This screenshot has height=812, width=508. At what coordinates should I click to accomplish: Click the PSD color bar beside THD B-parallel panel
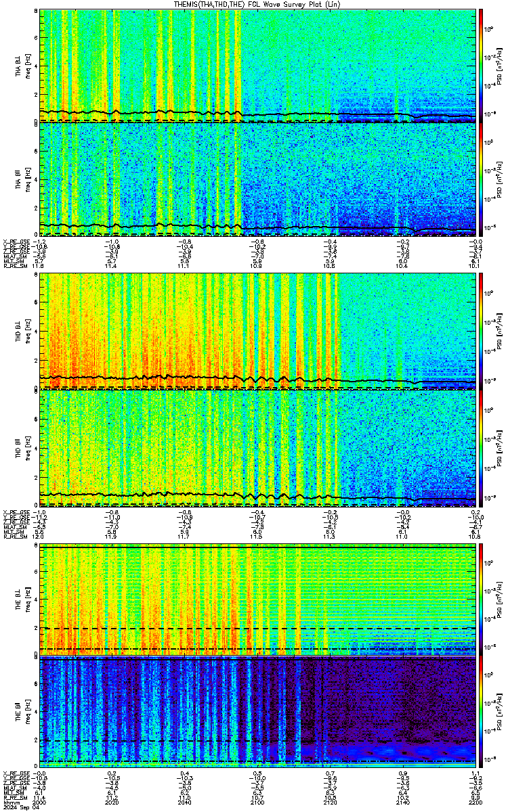point(482,448)
